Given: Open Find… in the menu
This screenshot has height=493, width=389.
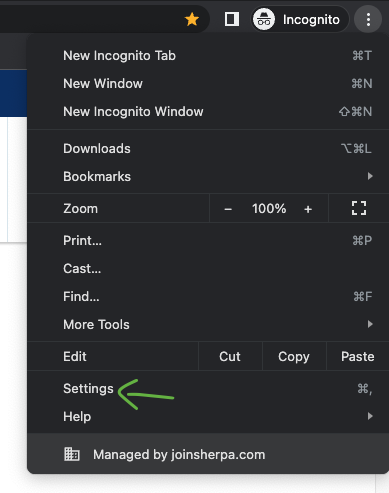Looking at the screenshot, I should (208, 297).
